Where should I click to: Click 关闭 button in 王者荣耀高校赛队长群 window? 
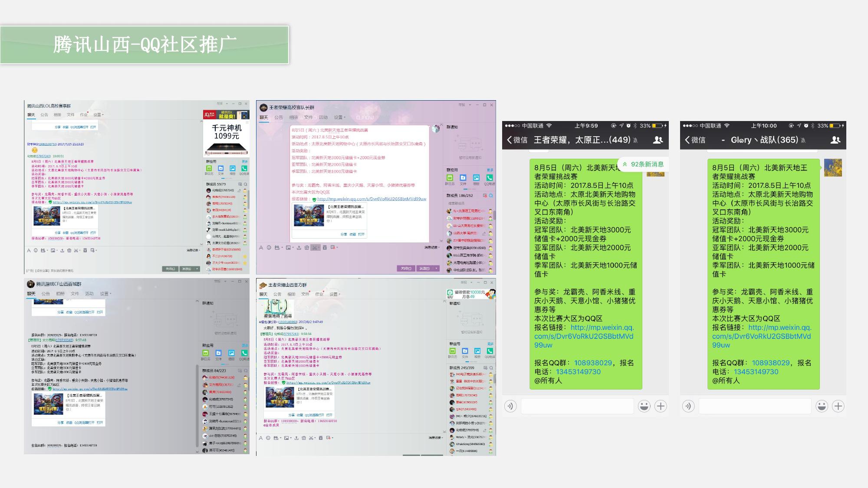406,269
